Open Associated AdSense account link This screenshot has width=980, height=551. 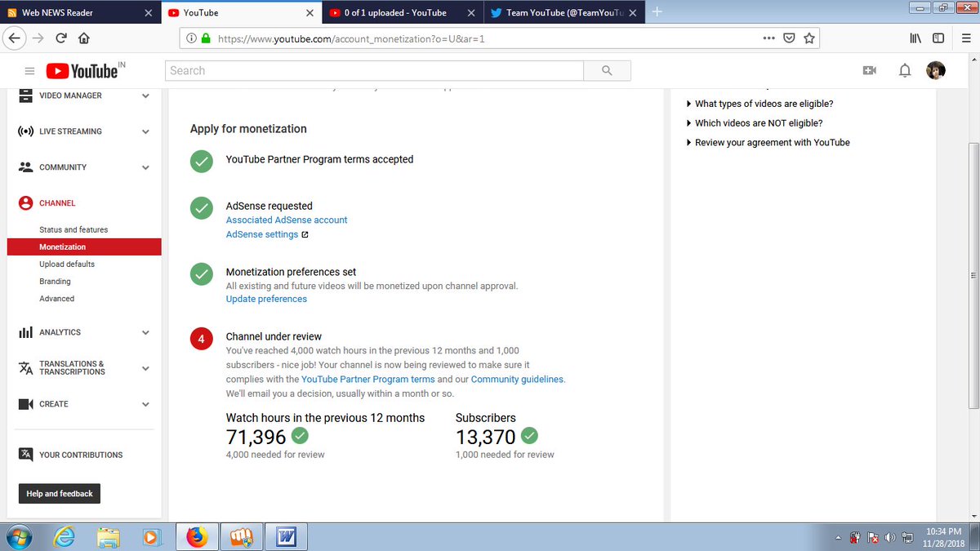287,220
